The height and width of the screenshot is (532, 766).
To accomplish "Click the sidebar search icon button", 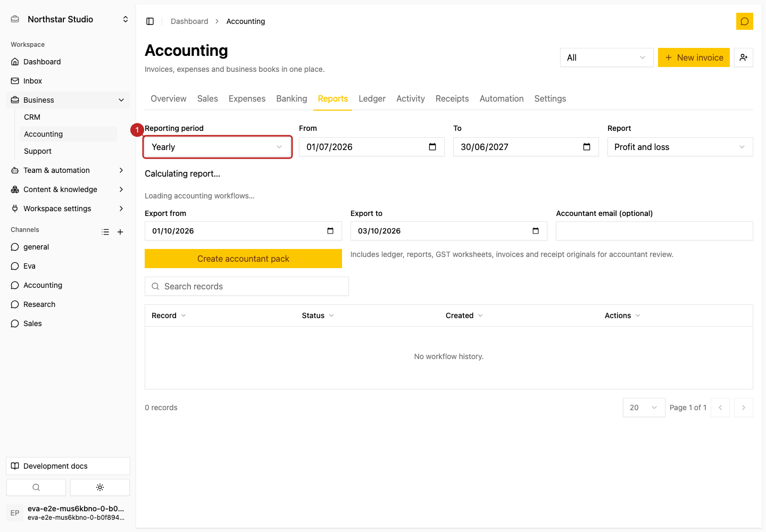I will coord(36,487).
